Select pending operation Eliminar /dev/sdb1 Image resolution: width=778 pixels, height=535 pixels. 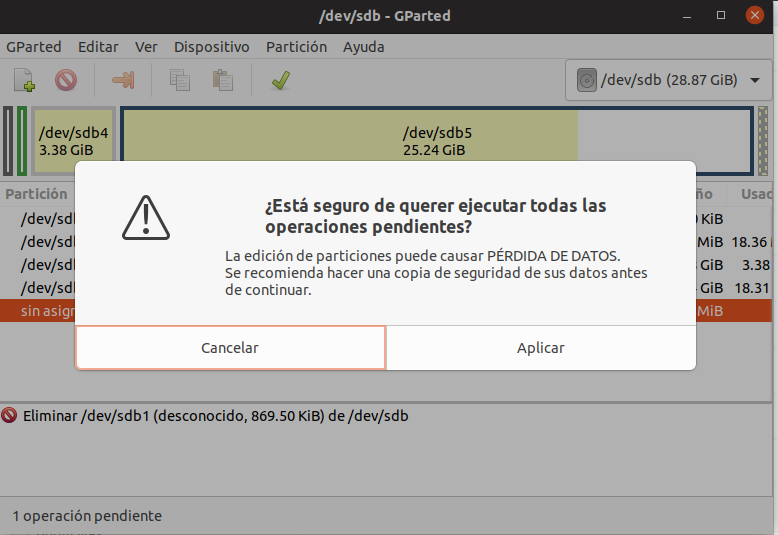pos(215,416)
